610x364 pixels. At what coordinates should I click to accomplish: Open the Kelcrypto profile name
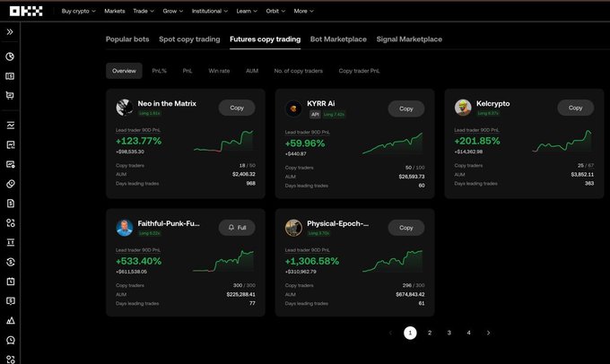(492, 103)
